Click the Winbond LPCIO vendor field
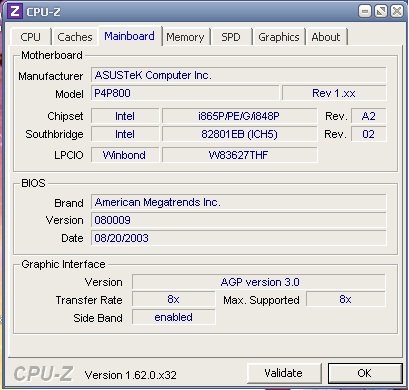The width and height of the screenshot is (409, 390). (125, 155)
